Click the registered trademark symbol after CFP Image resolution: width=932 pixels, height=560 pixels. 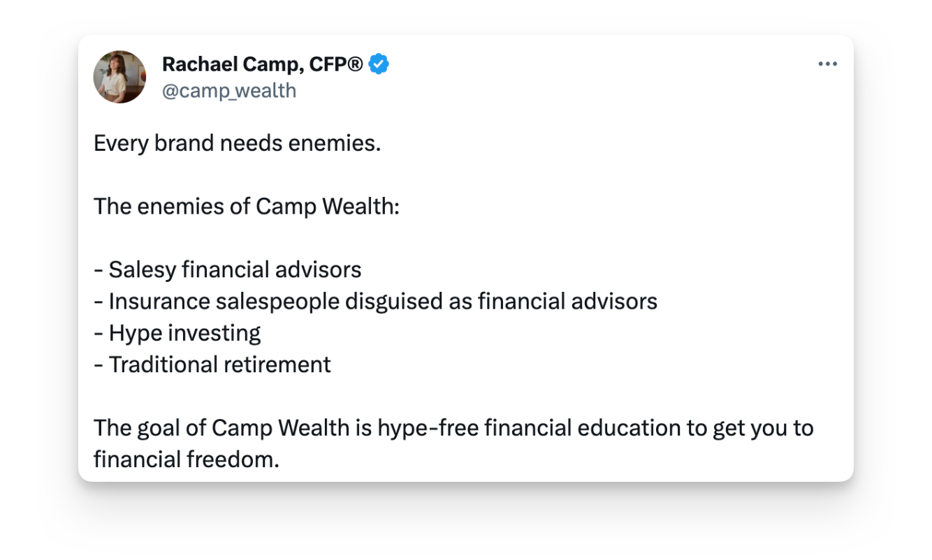pyautogui.click(x=355, y=64)
